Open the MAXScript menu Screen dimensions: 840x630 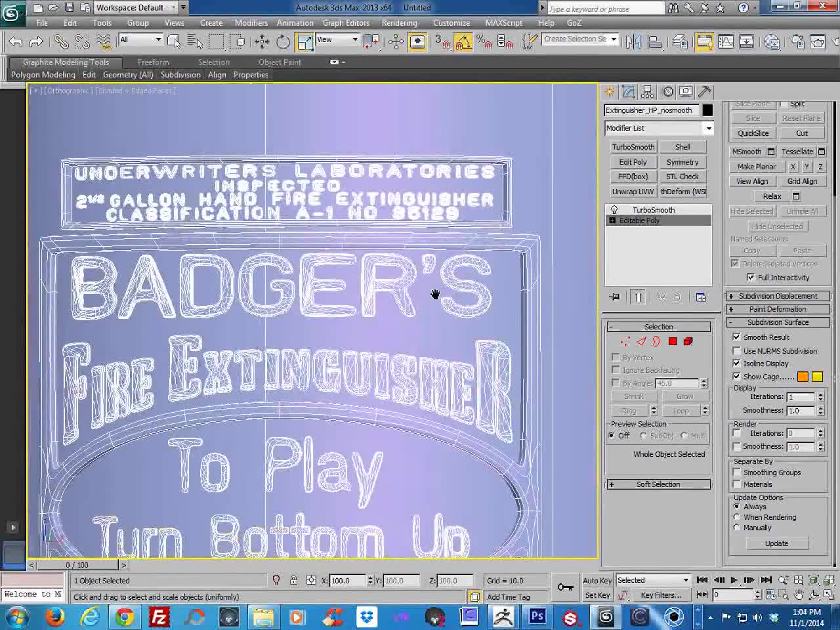click(x=504, y=23)
